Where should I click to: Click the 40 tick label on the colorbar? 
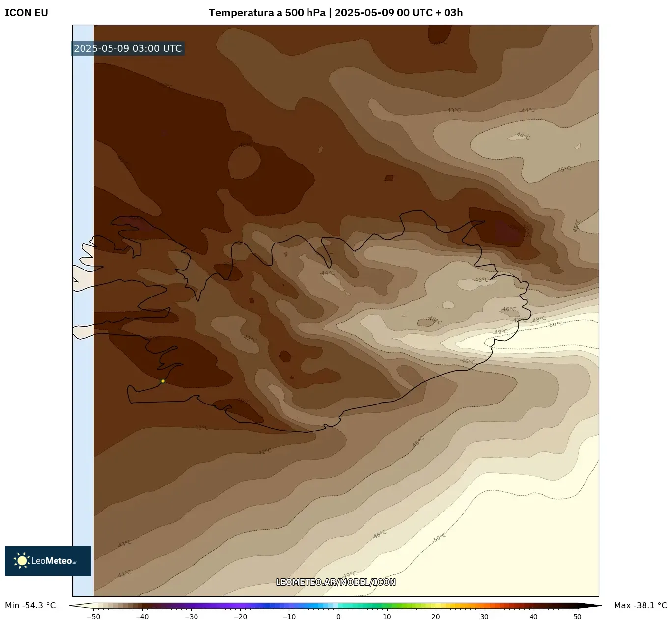pos(533,617)
